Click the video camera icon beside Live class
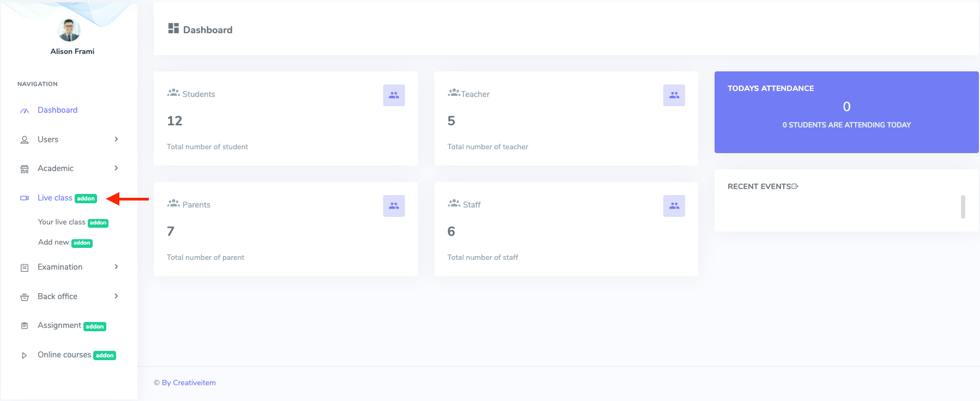The width and height of the screenshot is (980, 401). pyautogui.click(x=24, y=197)
